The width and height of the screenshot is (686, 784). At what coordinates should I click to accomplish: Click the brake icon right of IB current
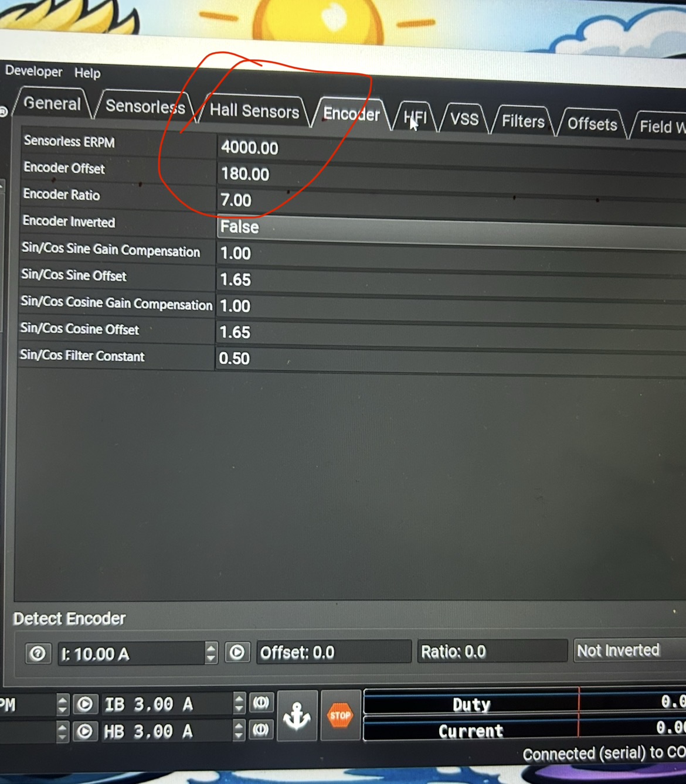pyautogui.click(x=261, y=702)
